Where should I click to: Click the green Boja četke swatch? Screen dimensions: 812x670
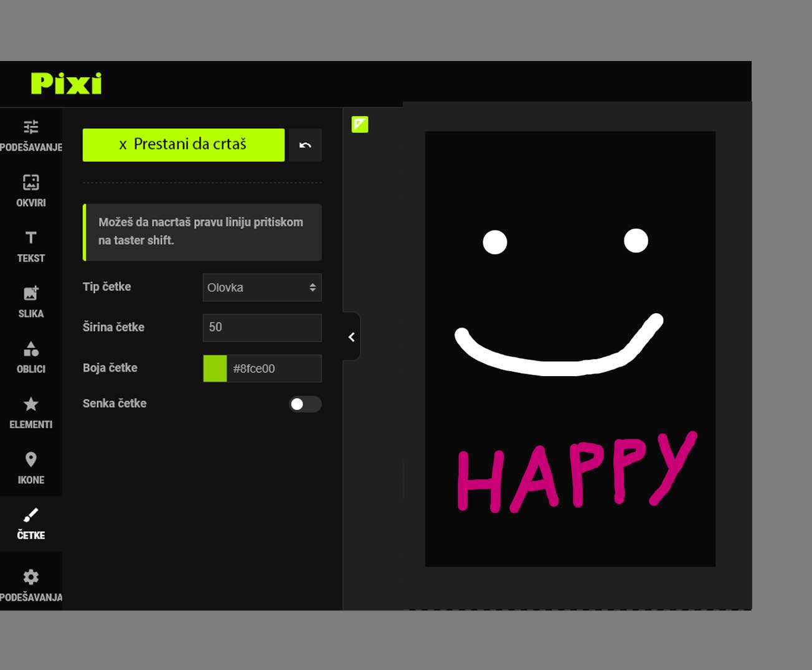pos(215,369)
